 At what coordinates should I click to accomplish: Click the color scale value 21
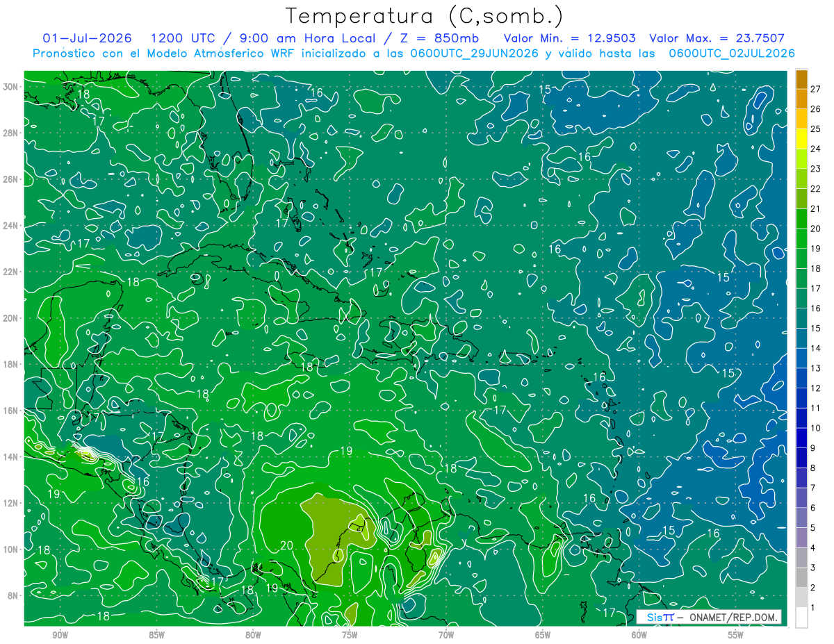tap(816, 208)
